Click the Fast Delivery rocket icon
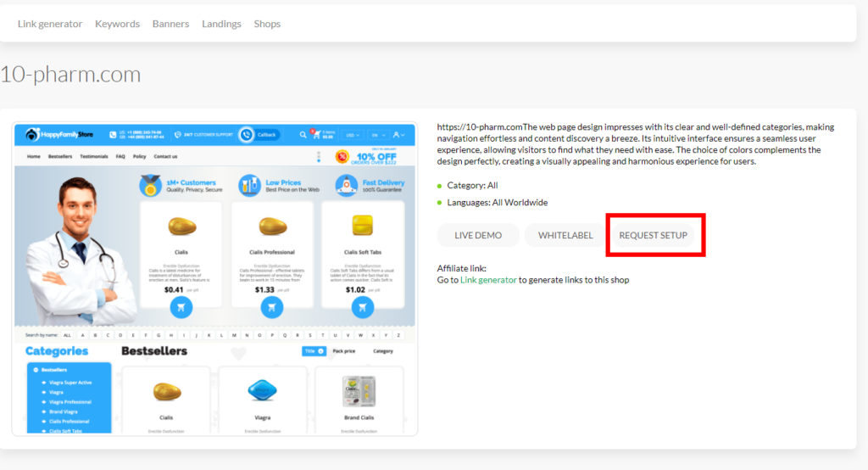868x470 pixels. point(347,186)
